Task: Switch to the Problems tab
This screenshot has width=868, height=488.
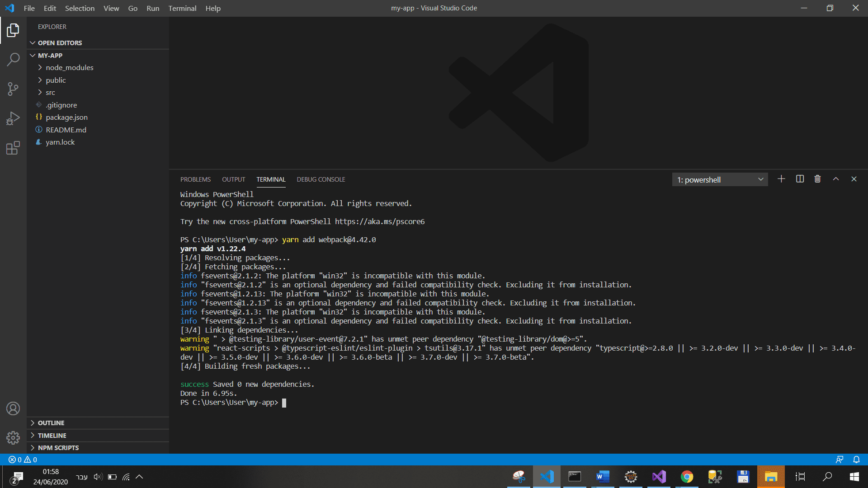Action: pyautogui.click(x=195, y=179)
